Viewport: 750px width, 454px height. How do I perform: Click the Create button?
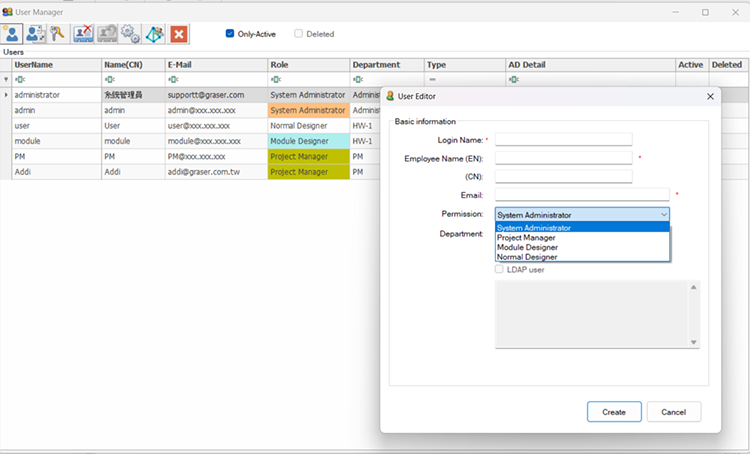point(614,412)
